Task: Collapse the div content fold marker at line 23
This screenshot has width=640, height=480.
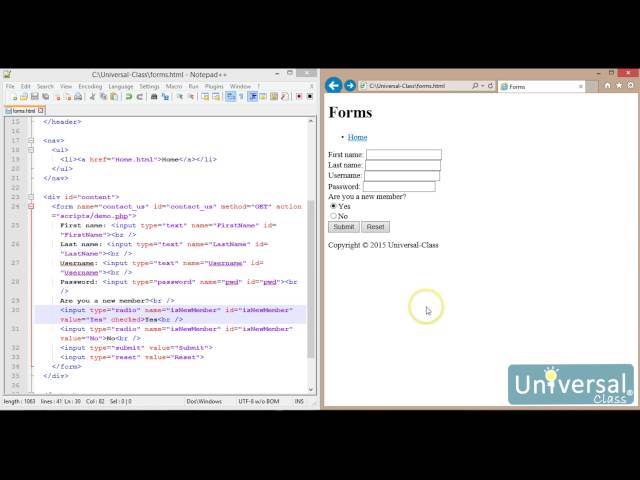Action: pos(31,197)
